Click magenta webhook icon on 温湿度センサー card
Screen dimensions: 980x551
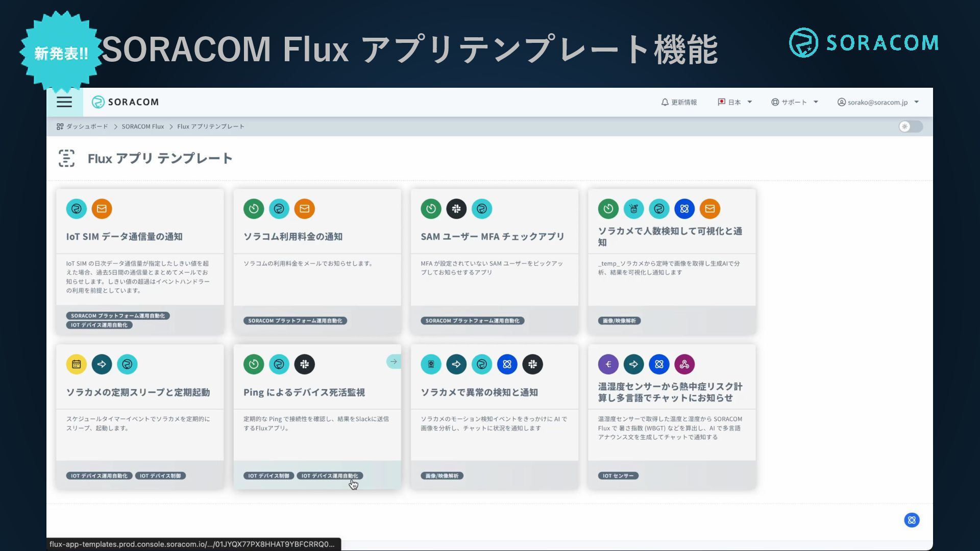coord(684,364)
